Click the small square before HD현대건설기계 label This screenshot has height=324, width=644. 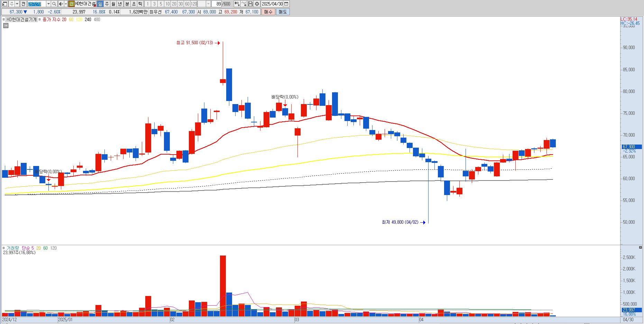click(4, 19)
